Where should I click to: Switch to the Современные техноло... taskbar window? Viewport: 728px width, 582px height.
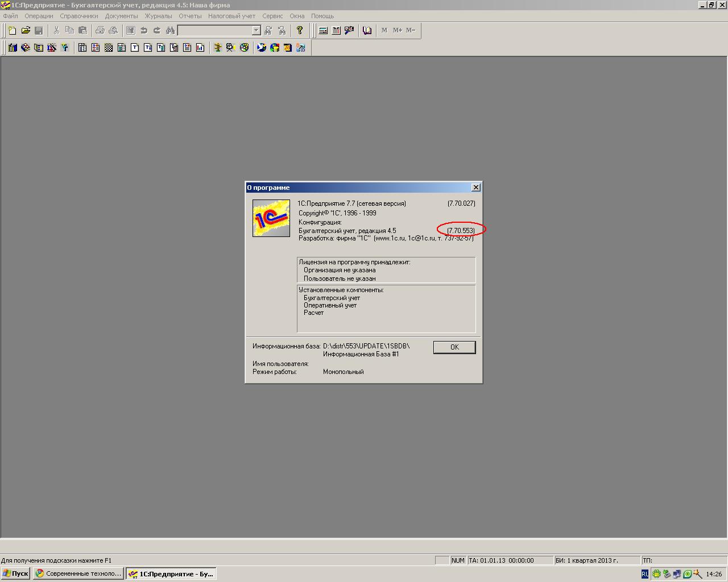click(x=78, y=573)
